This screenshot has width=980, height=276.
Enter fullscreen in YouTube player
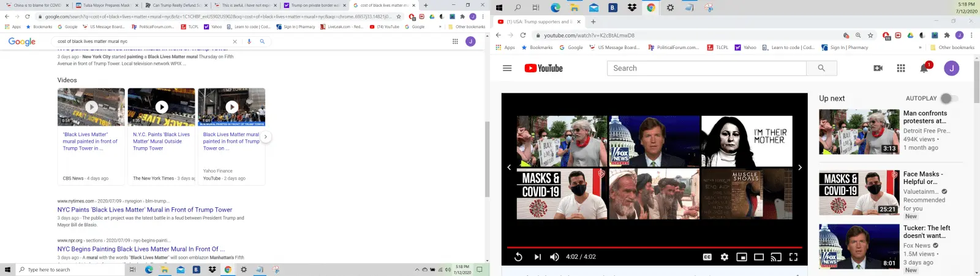coord(793,257)
